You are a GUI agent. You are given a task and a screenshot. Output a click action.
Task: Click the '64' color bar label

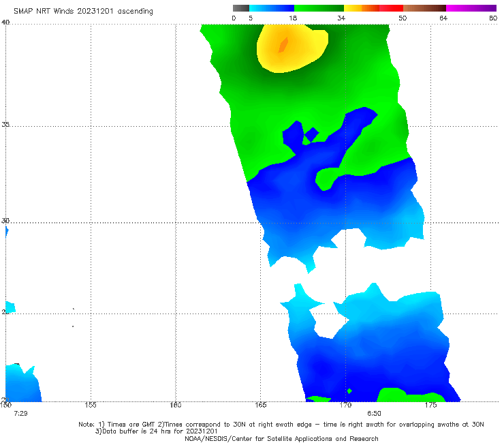[x=443, y=18]
